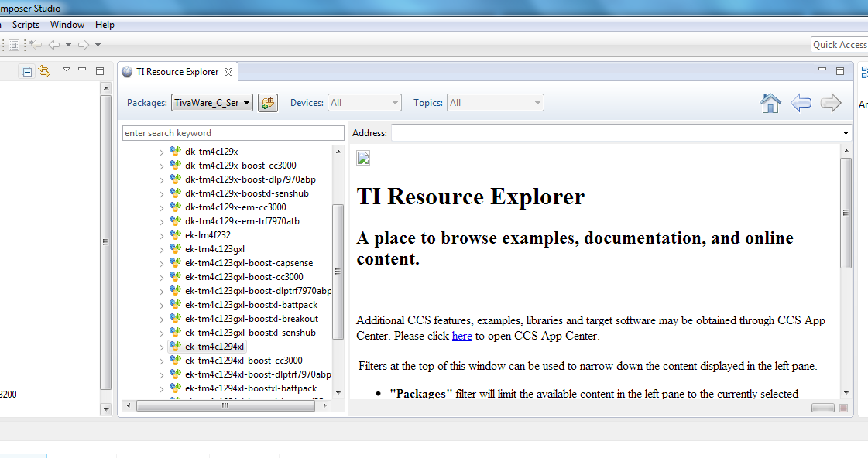Minimize the left side panel
The image size is (868, 458).
(x=83, y=69)
